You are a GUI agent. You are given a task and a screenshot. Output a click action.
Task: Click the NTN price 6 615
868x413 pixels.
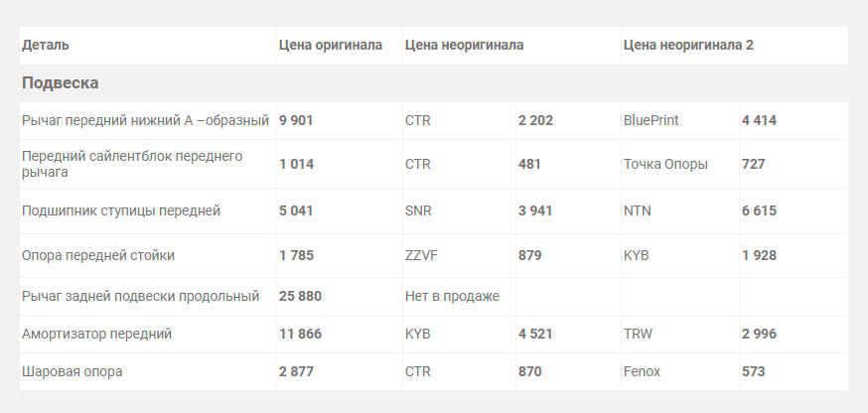pos(759,210)
